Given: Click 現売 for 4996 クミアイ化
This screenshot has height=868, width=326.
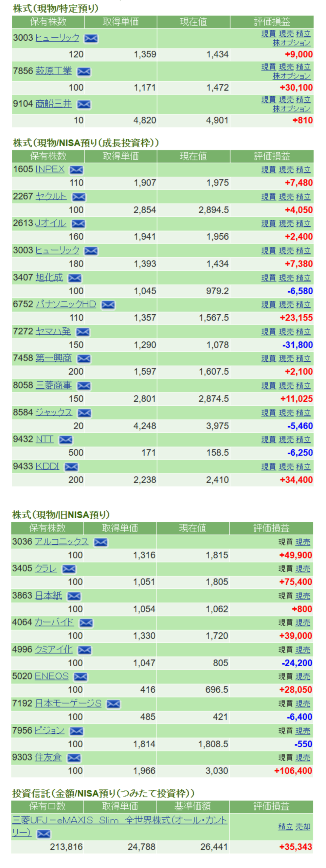Looking at the screenshot, I should click(x=303, y=650).
